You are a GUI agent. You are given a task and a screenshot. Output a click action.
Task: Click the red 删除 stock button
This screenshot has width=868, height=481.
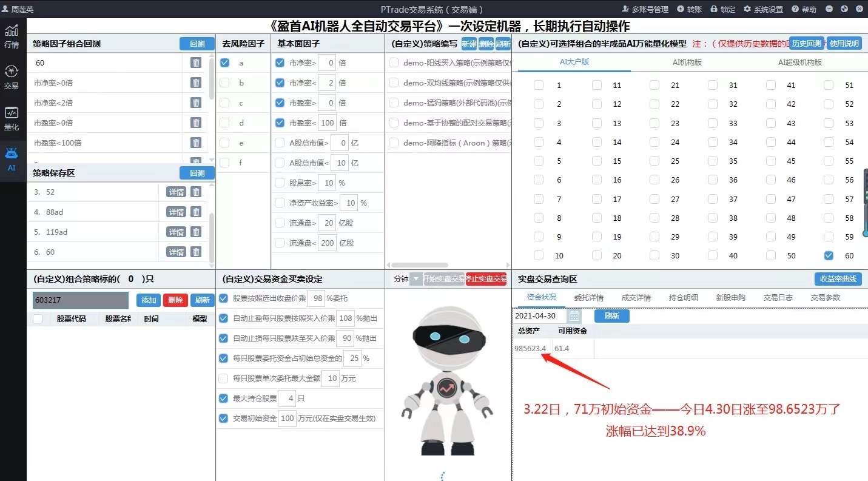point(175,300)
